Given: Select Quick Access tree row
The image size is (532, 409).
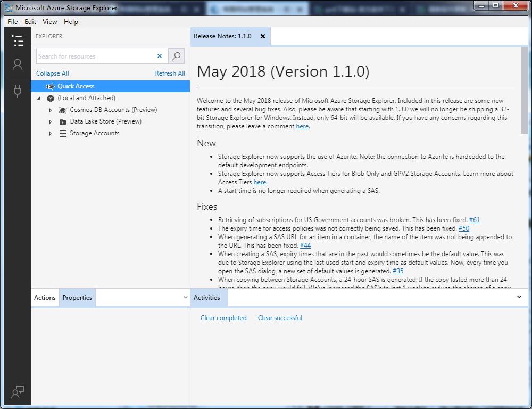Looking at the screenshot, I should pyautogui.click(x=110, y=86).
